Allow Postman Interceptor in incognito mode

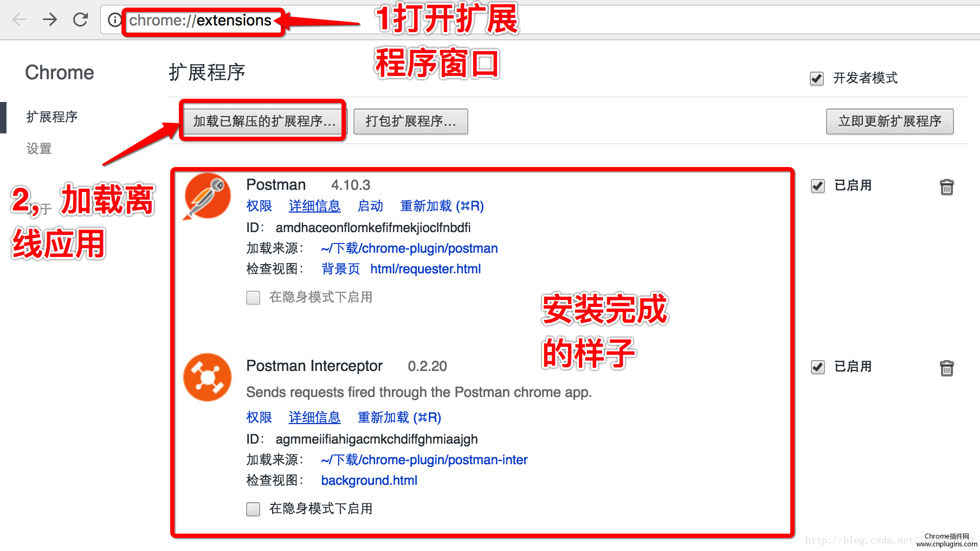point(253,509)
